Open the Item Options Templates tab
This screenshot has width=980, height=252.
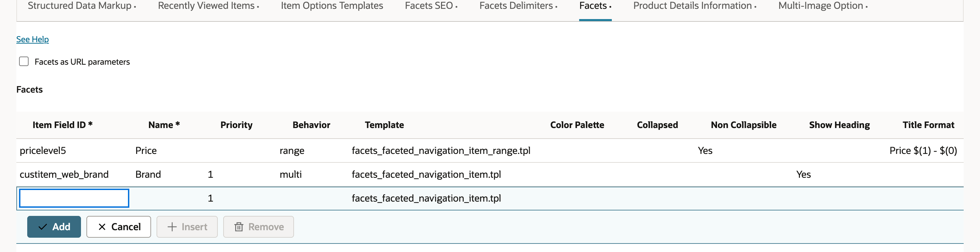click(x=332, y=6)
